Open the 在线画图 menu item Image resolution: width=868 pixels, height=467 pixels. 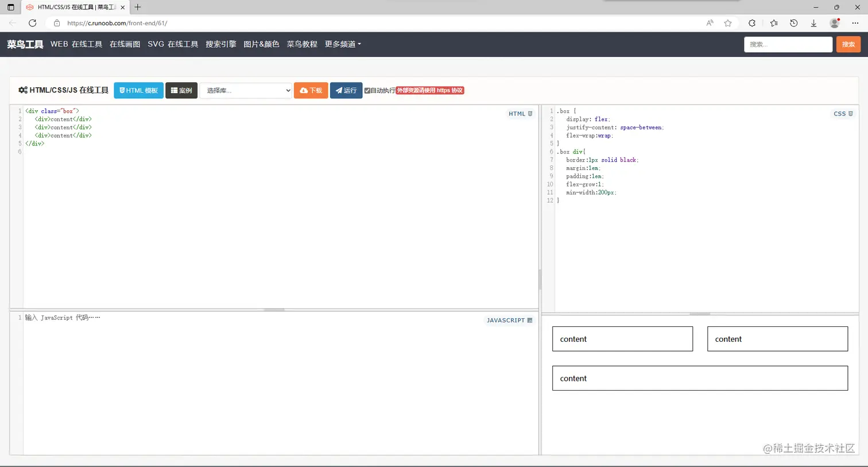(125, 44)
